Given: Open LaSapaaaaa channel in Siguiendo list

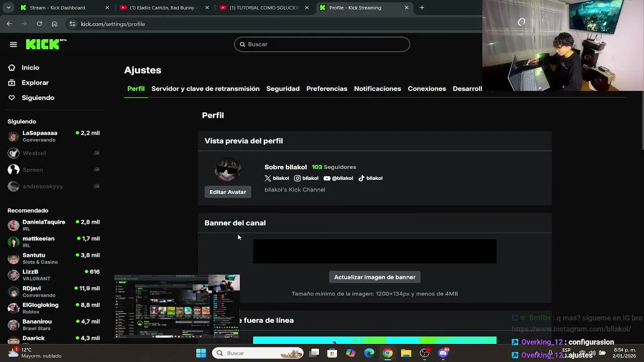Looking at the screenshot, I should coord(54,136).
